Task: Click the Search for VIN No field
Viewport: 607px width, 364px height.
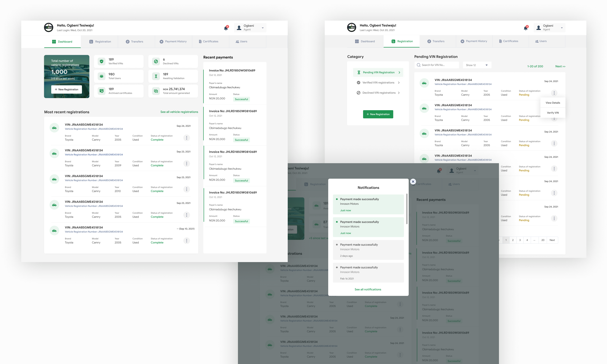Action: click(x=437, y=65)
